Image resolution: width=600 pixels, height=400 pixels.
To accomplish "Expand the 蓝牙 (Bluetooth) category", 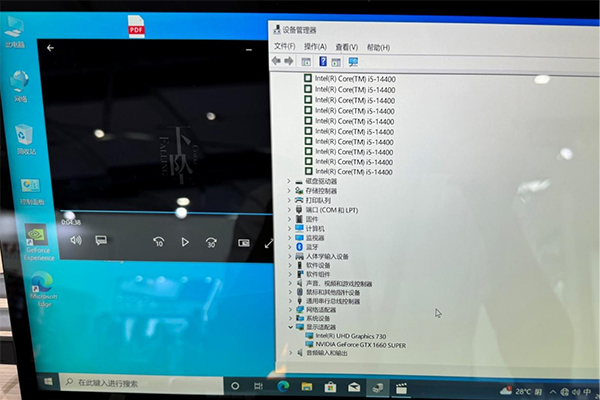I will coord(289,246).
